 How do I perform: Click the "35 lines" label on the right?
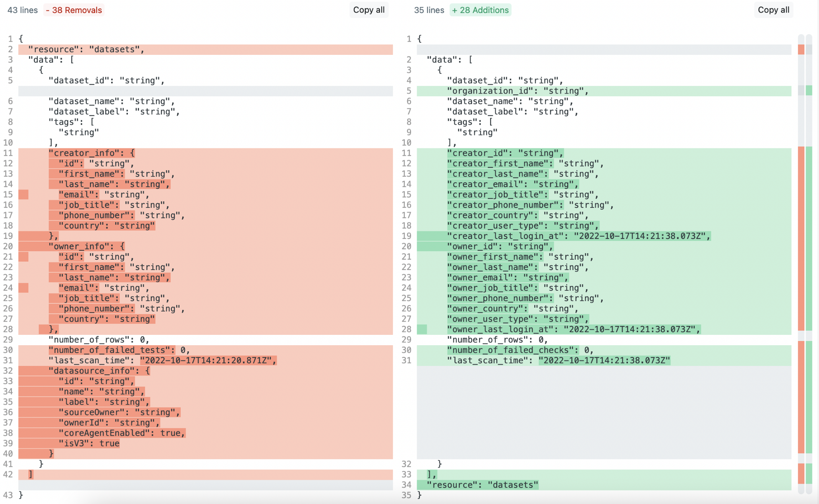(x=429, y=10)
